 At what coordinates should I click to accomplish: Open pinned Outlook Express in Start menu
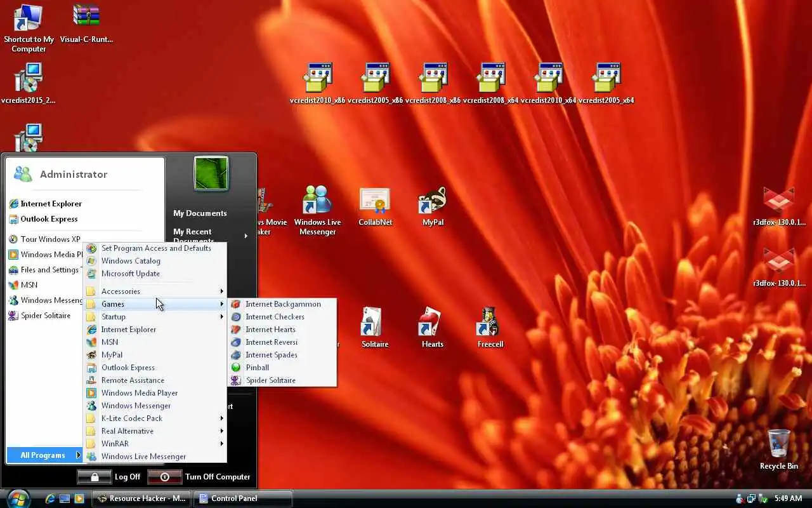44,219
